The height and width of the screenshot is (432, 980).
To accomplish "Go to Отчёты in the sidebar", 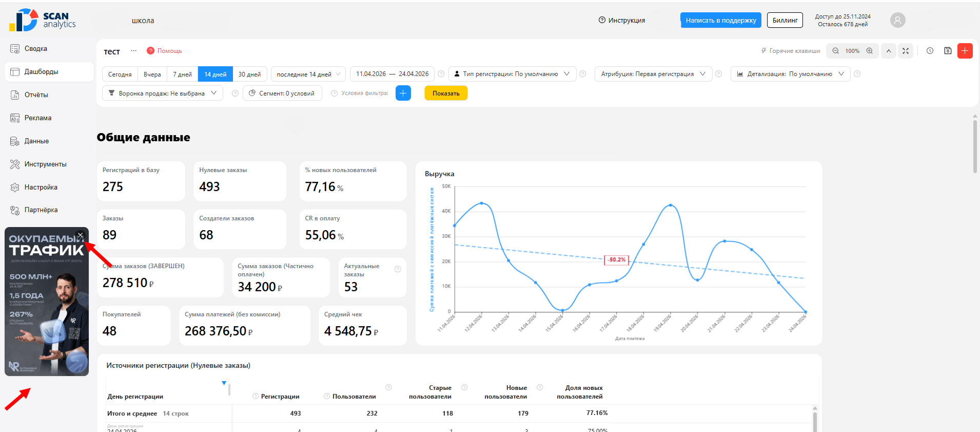I will [x=36, y=95].
